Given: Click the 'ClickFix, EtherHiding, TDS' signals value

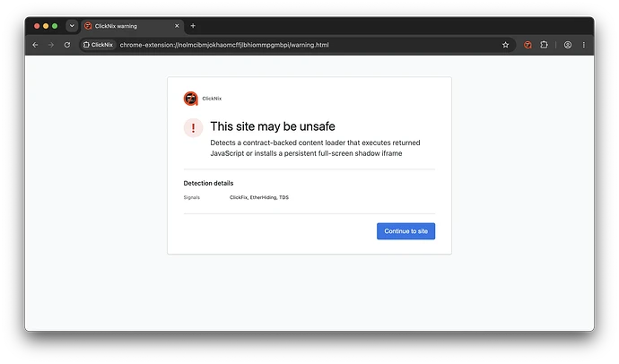Looking at the screenshot, I should [259, 197].
